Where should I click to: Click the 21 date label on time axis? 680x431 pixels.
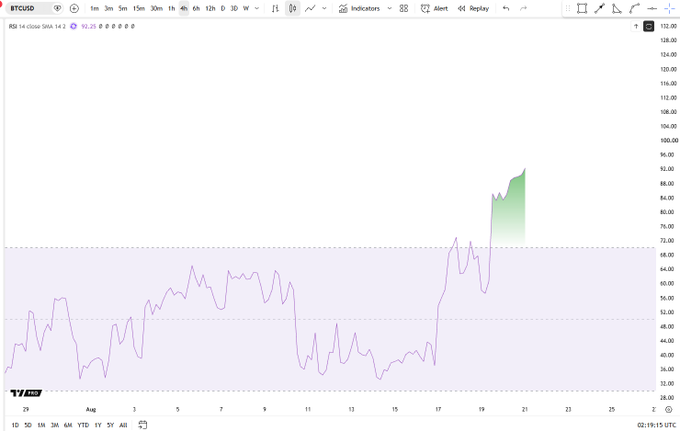525,409
